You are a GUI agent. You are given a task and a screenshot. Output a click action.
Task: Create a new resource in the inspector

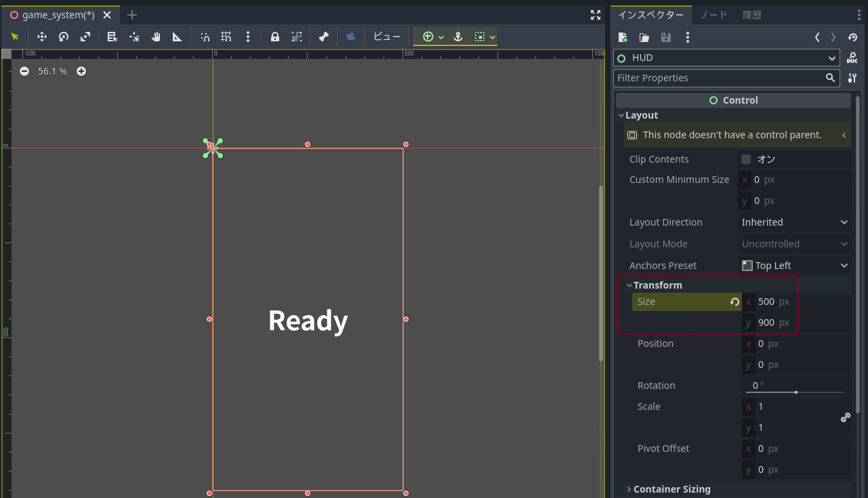(x=623, y=37)
